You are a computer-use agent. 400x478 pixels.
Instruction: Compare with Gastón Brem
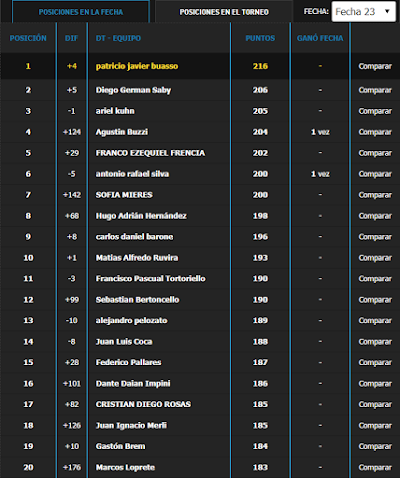coord(375,447)
